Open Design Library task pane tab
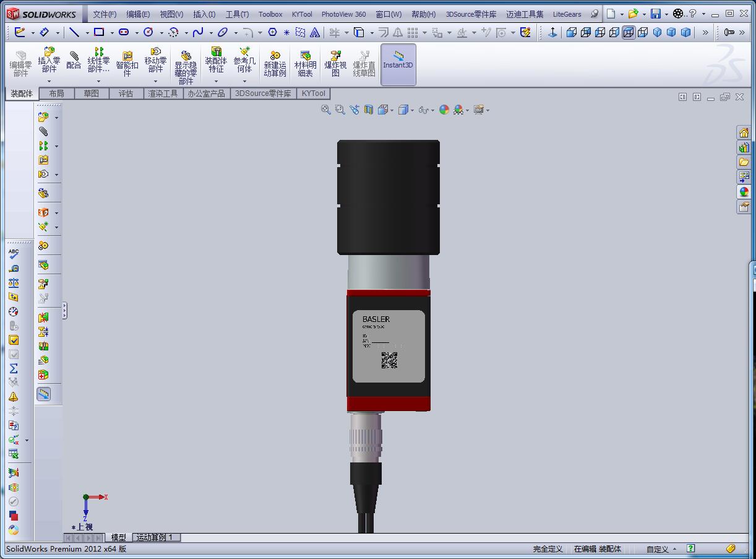The image size is (756, 559). point(744,147)
